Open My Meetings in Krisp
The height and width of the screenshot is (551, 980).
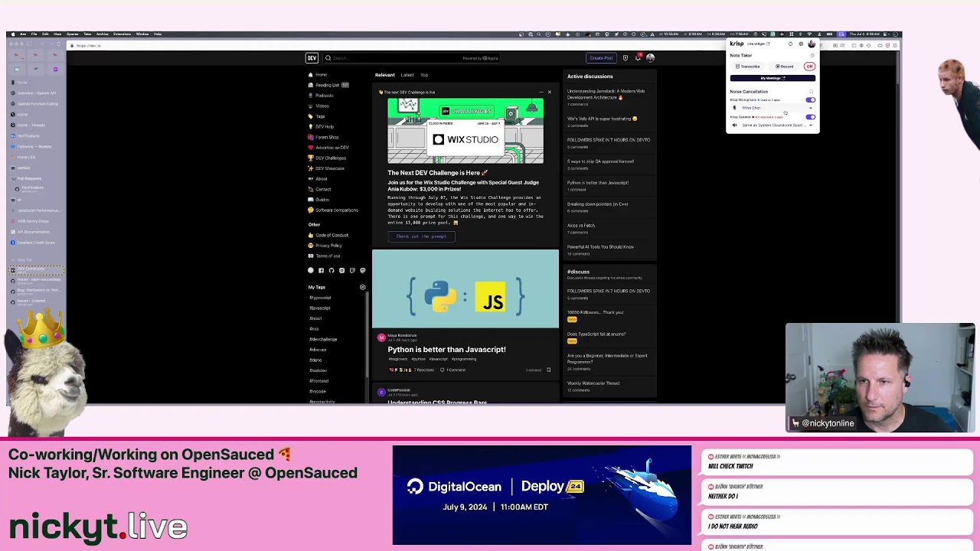tap(773, 78)
